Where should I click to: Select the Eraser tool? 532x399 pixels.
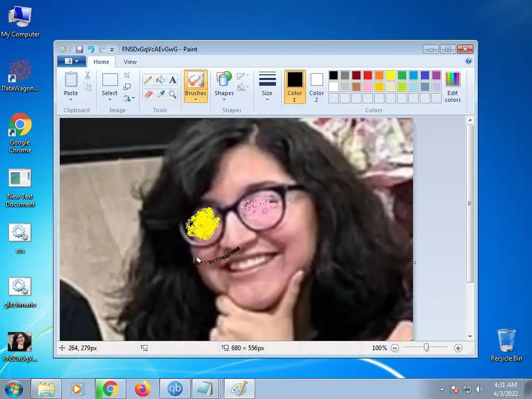148,94
